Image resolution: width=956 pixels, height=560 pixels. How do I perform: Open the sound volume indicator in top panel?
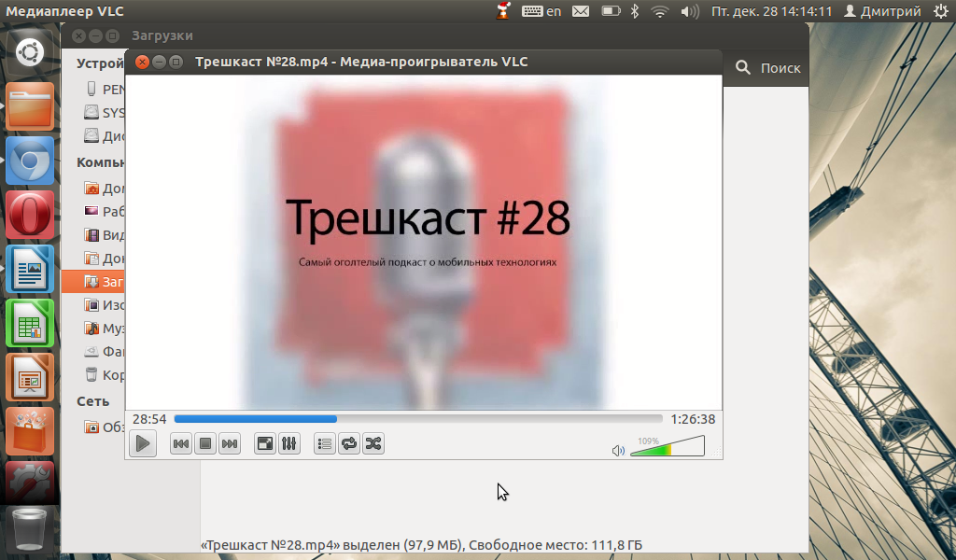[690, 11]
